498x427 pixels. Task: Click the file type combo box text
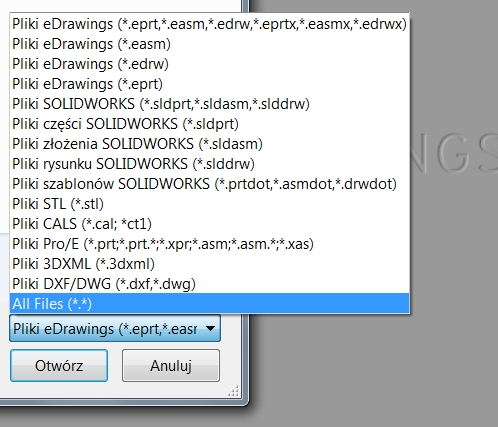105,329
